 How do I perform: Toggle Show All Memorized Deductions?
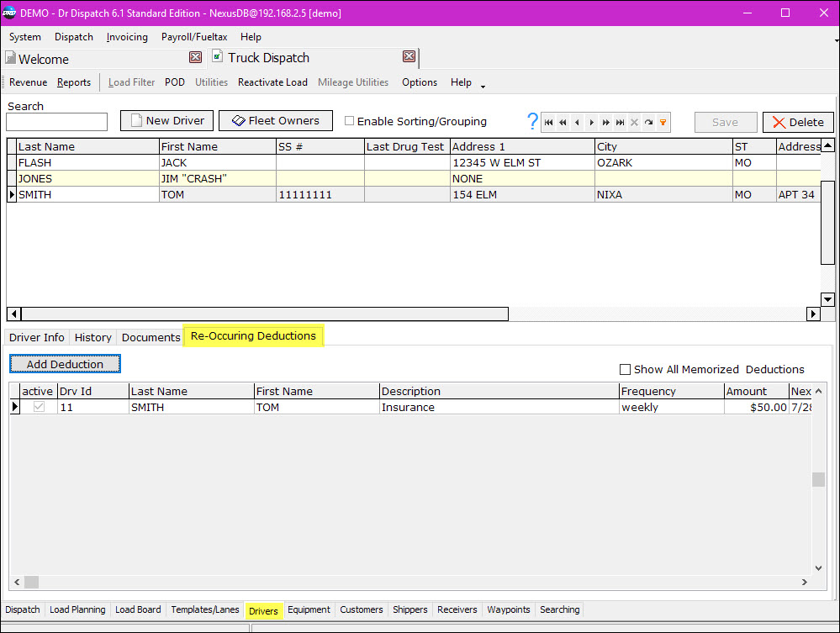625,370
